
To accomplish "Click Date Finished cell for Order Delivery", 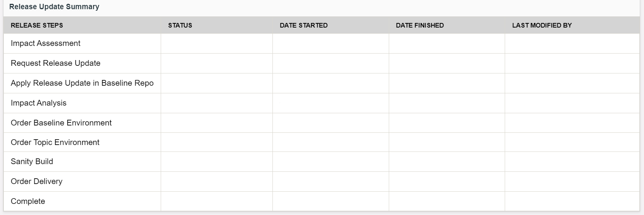I will pos(447,181).
